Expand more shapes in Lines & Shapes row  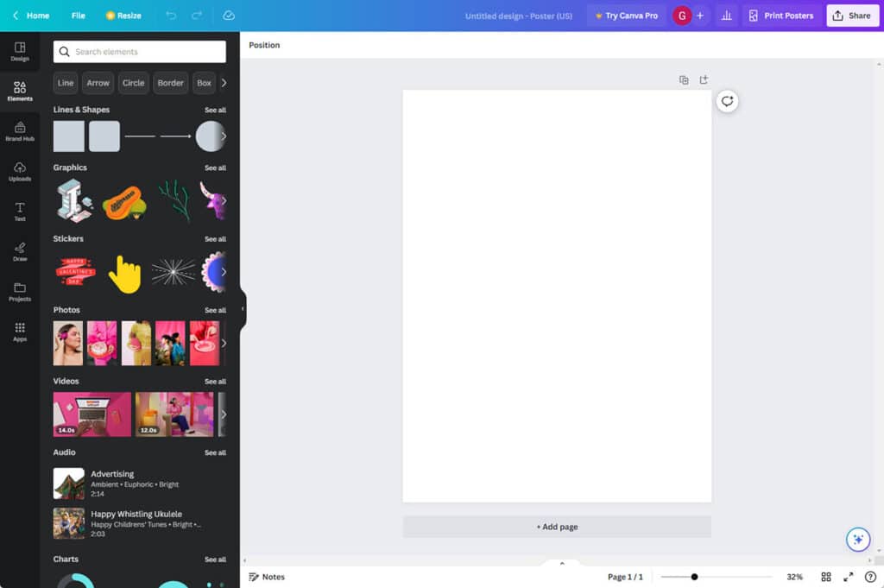(224, 136)
